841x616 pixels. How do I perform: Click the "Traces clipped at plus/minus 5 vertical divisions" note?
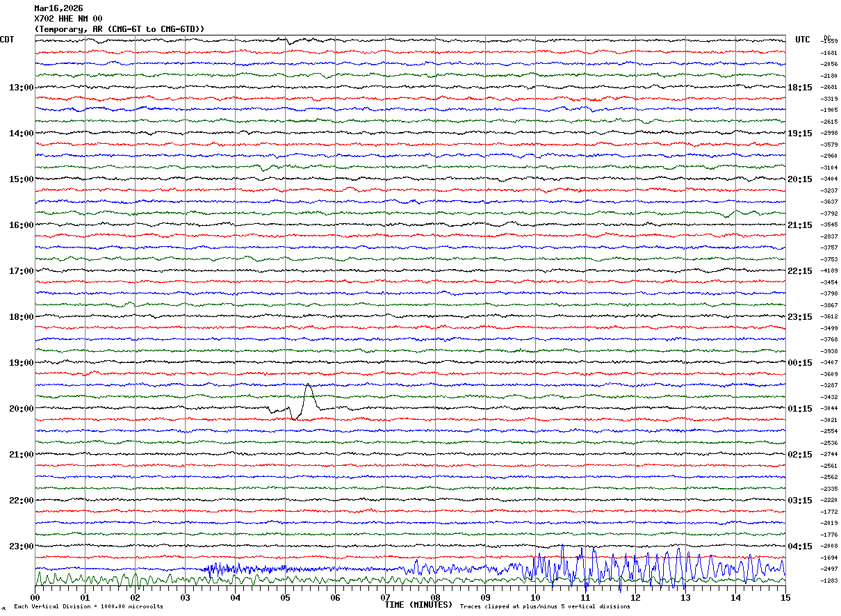tap(545, 607)
